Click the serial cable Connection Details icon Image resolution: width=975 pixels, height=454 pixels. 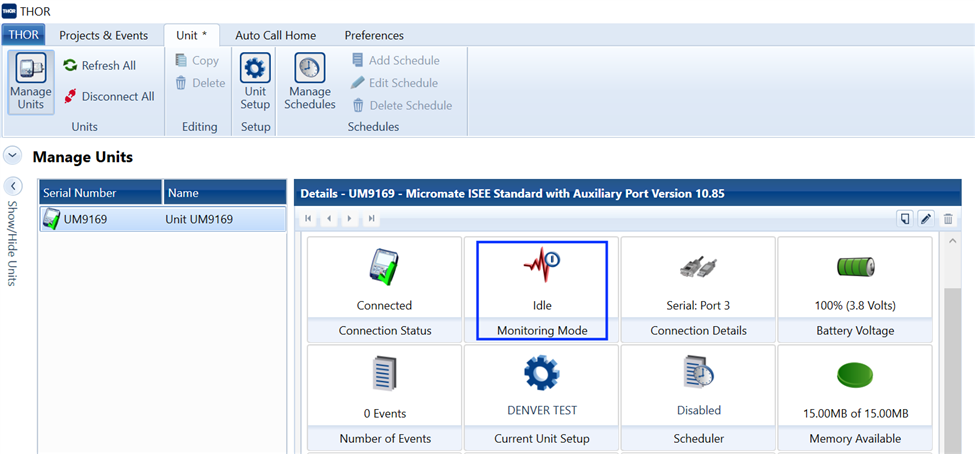(x=698, y=267)
